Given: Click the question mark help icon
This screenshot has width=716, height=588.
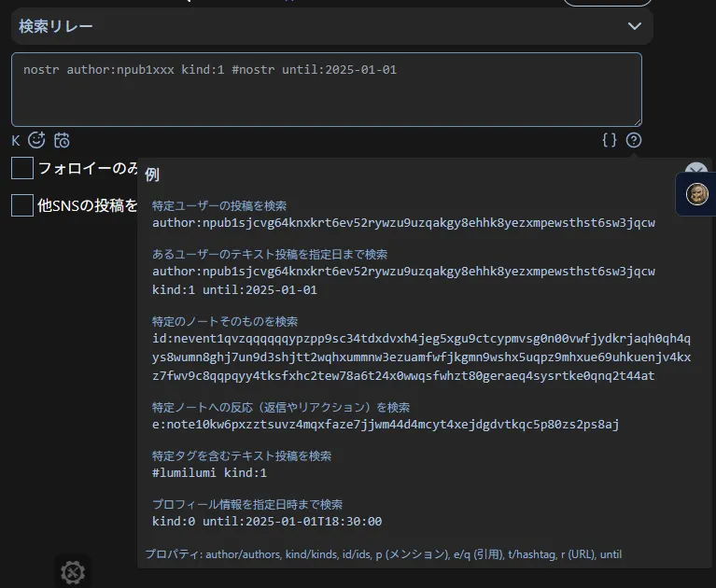Looking at the screenshot, I should [634, 140].
